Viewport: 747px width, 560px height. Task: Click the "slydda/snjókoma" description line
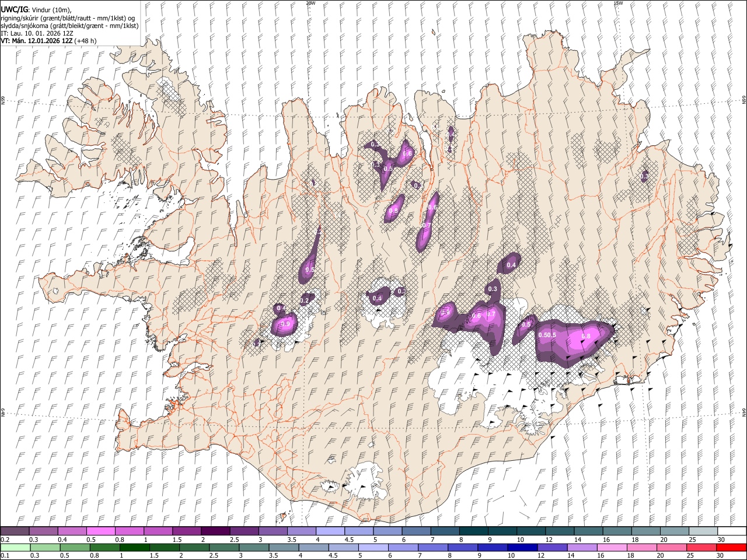point(69,26)
